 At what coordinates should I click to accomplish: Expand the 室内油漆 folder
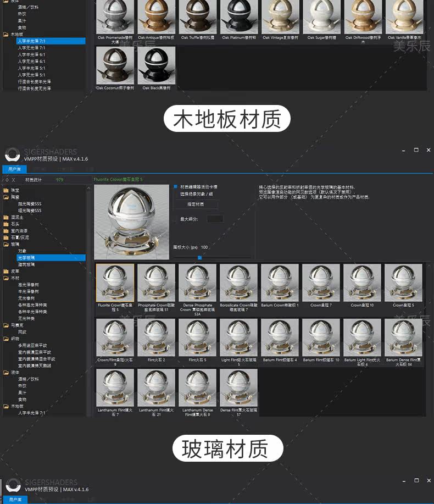pos(6,231)
